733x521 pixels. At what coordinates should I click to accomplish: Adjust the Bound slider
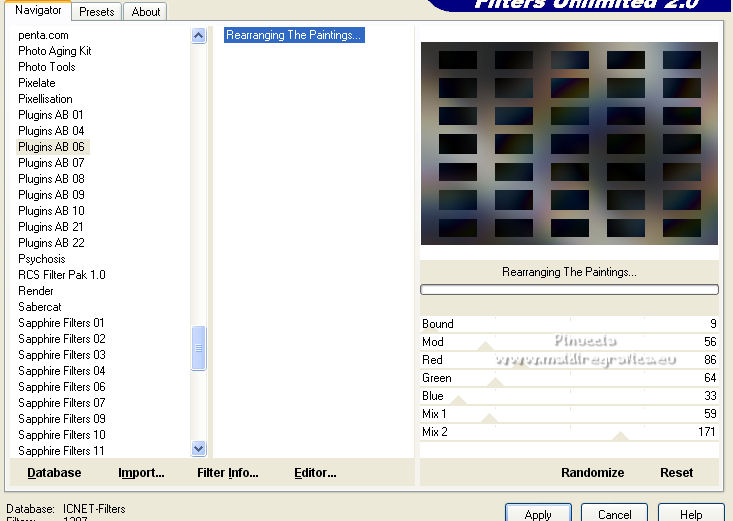pyautogui.click(x=569, y=324)
